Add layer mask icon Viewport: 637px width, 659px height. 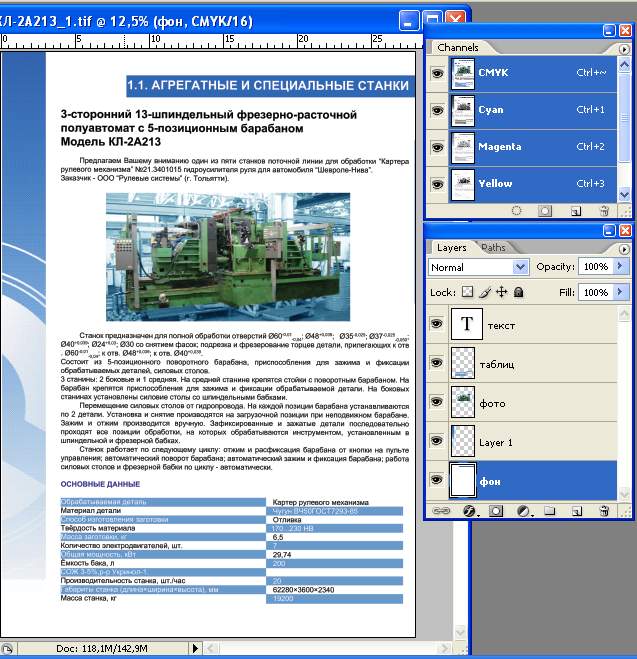[x=496, y=511]
